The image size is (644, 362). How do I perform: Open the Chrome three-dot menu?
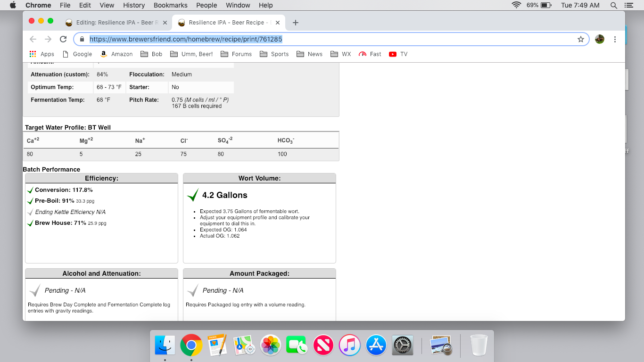click(615, 39)
